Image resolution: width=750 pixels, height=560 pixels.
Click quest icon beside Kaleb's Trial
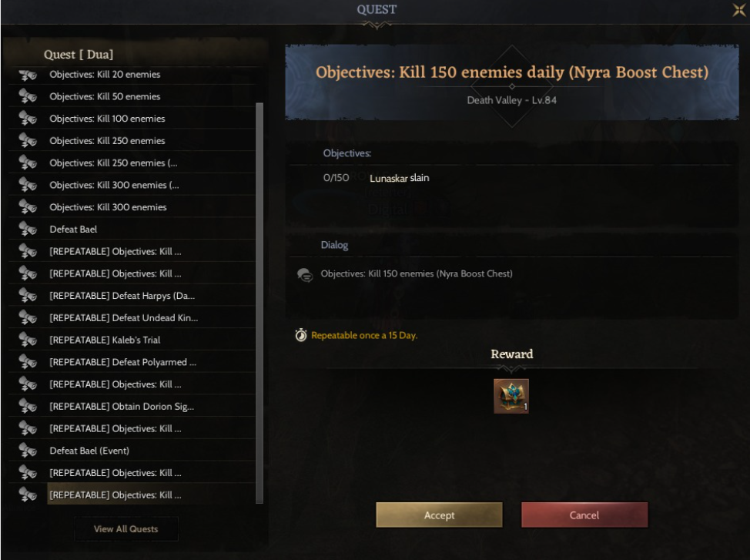tap(28, 340)
